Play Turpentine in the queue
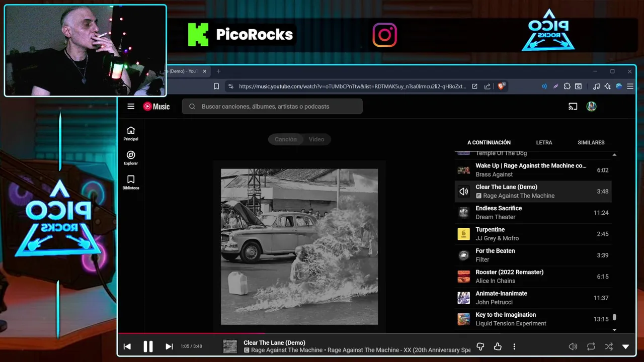This screenshot has height=362, width=644. coord(533,234)
